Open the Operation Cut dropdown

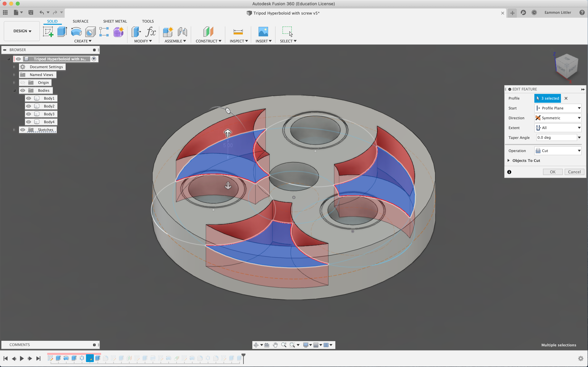[x=558, y=151]
